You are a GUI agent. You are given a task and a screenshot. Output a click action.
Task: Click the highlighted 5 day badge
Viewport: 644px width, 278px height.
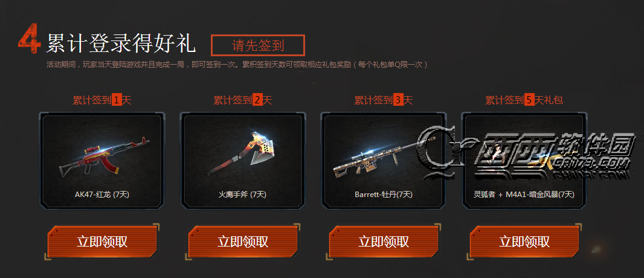point(529,100)
